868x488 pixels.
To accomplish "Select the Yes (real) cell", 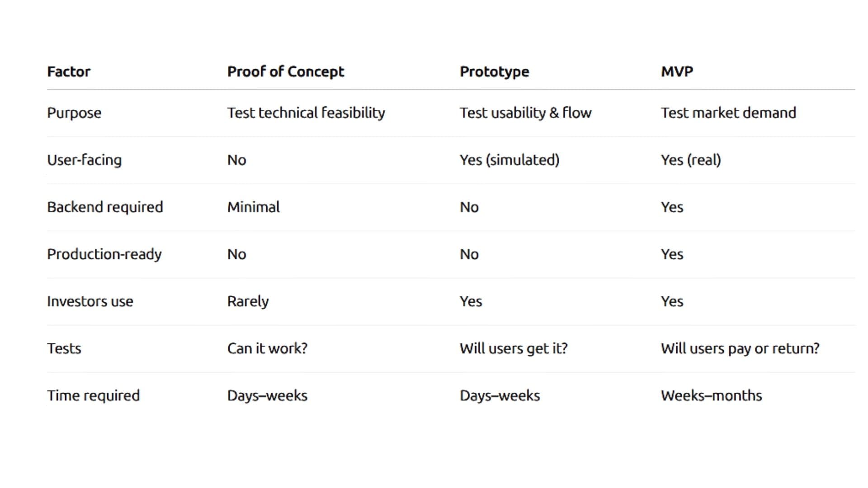I will pos(691,160).
